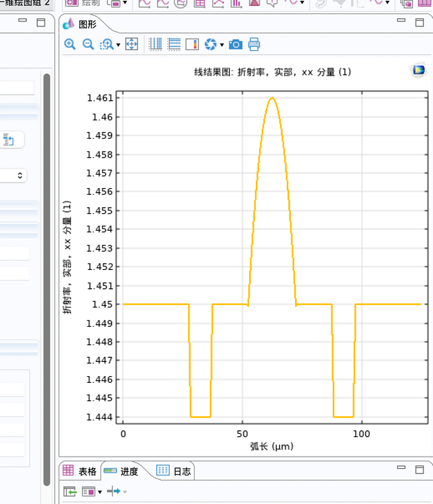Click the peak of the orange refractive index curve
Screen dimensions: 433x504
tap(272, 97)
